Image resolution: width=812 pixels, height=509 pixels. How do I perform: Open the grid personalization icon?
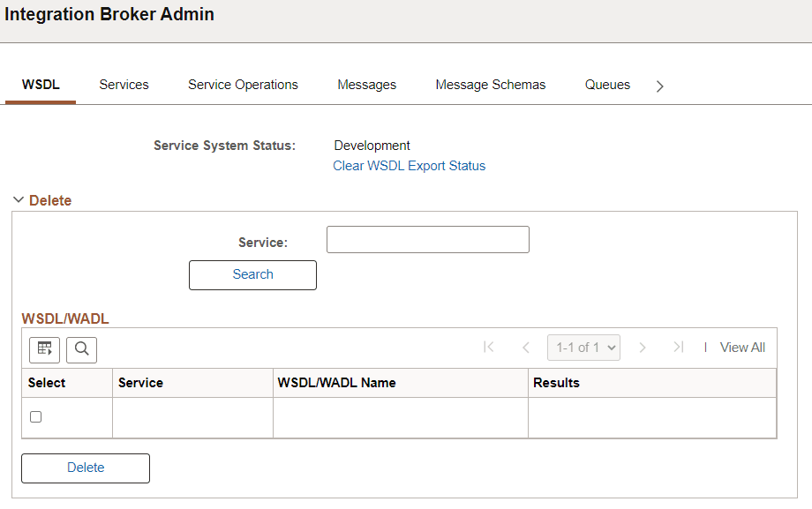(x=44, y=349)
